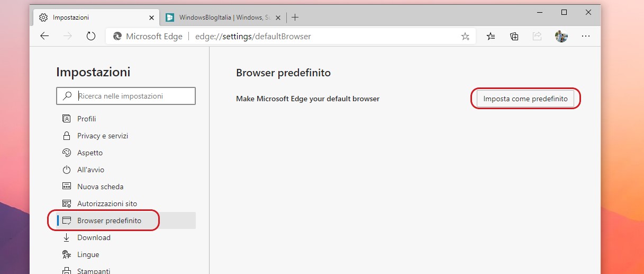Click the Profili person icon

pos(67,119)
